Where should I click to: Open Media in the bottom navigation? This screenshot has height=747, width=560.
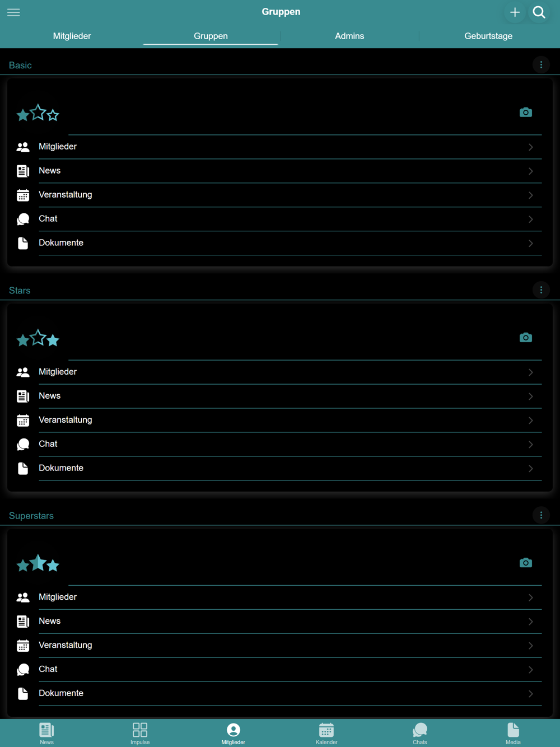(x=513, y=733)
